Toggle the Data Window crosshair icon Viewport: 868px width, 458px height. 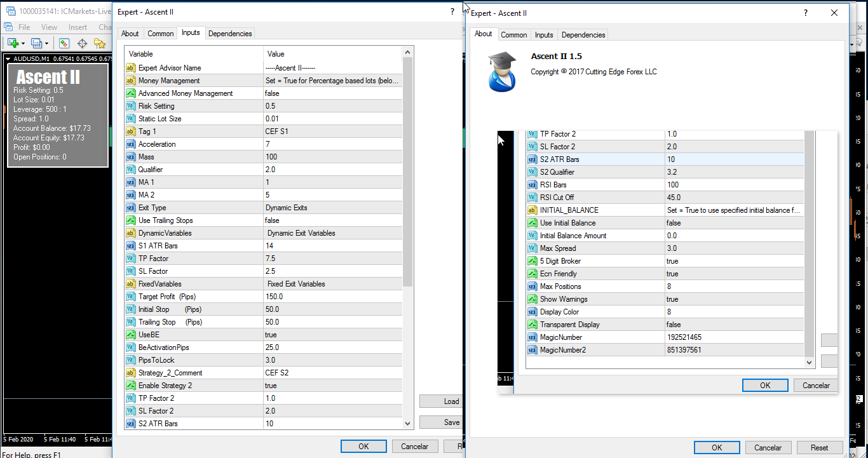(82, 43)
